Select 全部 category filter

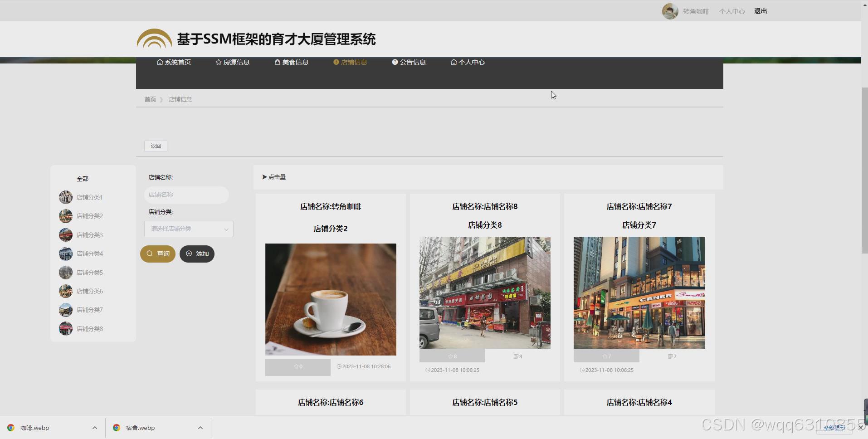(83, 179)
